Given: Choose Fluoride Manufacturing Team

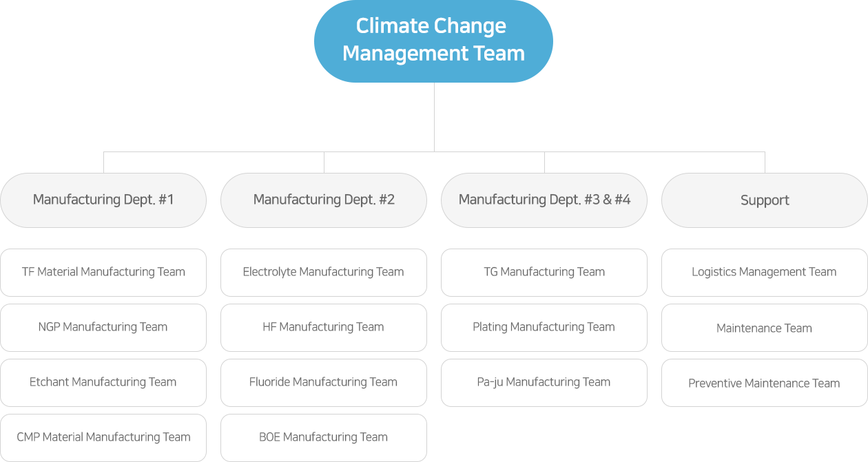Looking at the screenshot, I should pos(324,383).
